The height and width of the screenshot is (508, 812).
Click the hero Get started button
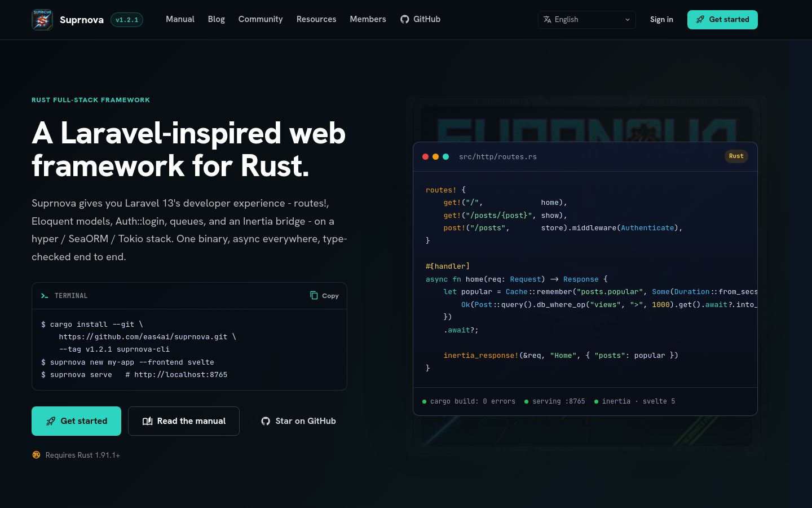76,421
